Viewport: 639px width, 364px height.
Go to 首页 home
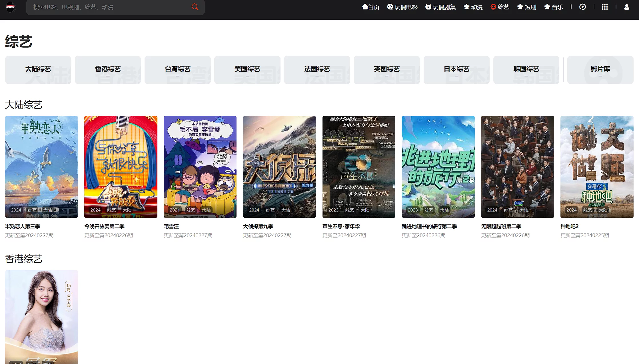click(x=371, y=7)
